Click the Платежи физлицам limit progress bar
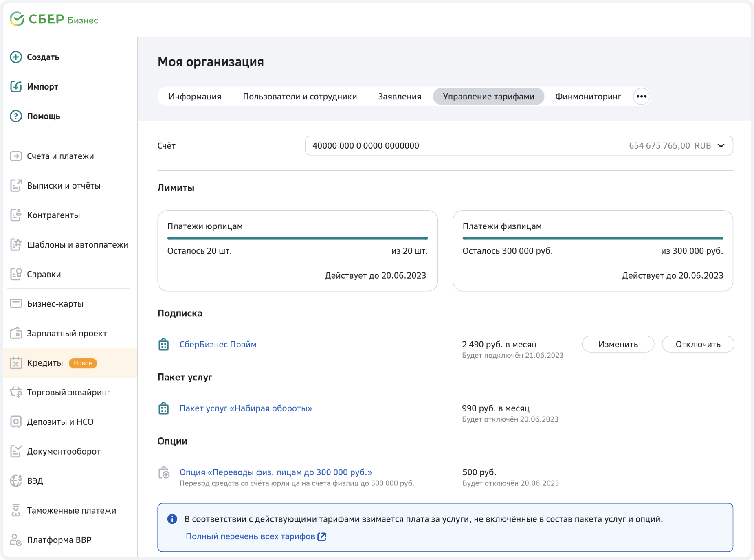The image size is (754, 560). 593,238
